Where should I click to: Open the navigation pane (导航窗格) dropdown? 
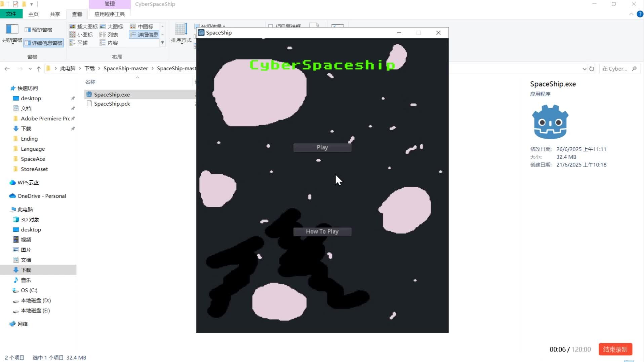[12, 40]
